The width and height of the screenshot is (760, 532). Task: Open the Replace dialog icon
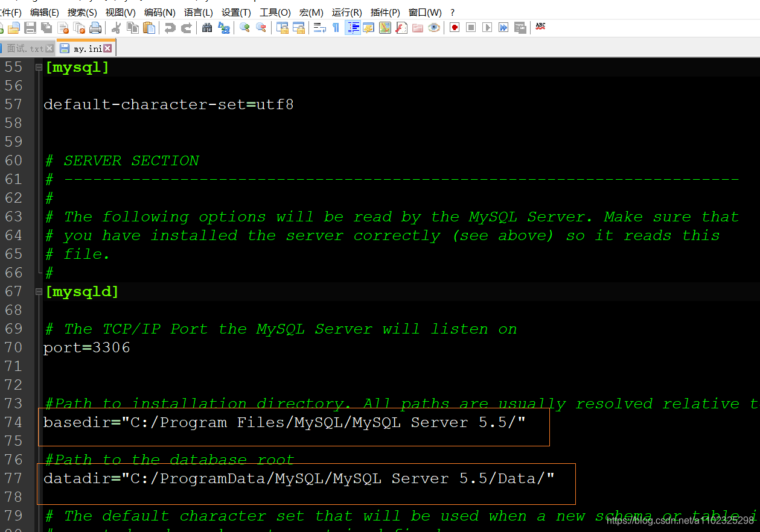224,28
